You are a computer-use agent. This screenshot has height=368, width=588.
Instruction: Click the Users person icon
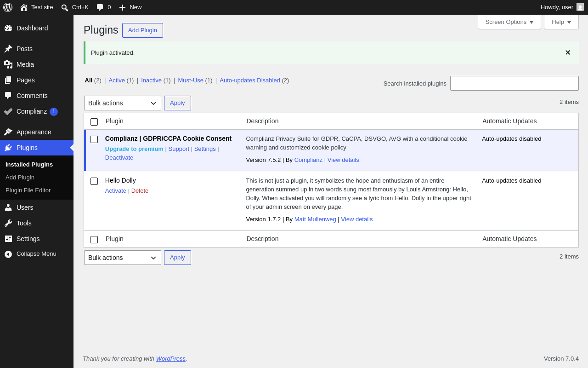[x=8, y=207]
